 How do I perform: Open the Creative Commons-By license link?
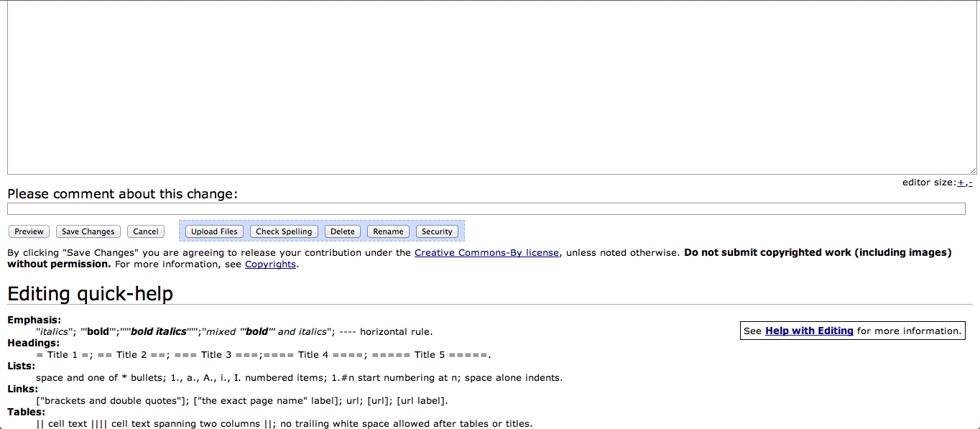486,253
